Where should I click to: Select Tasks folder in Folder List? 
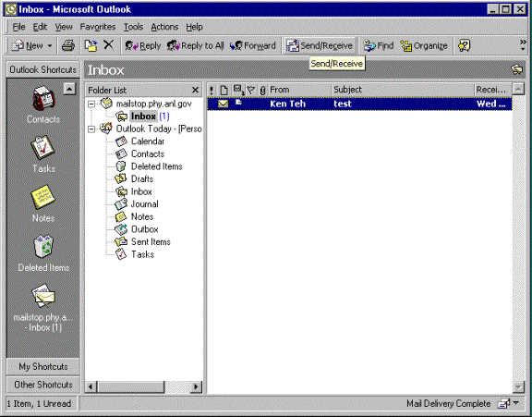pyautogui.click(x=142, y=254)
